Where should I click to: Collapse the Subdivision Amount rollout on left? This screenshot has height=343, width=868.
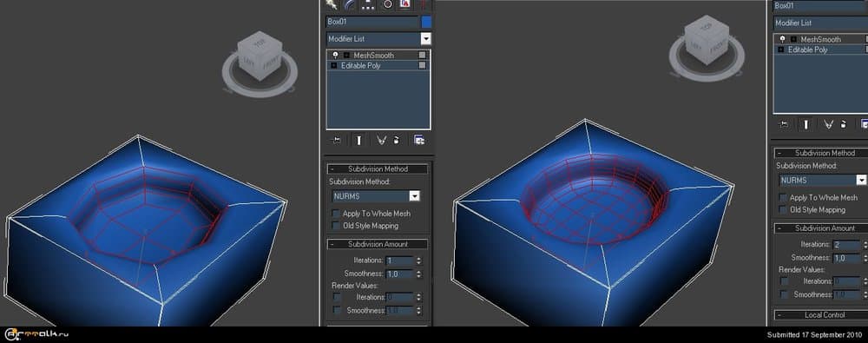[x=378, y=244]
